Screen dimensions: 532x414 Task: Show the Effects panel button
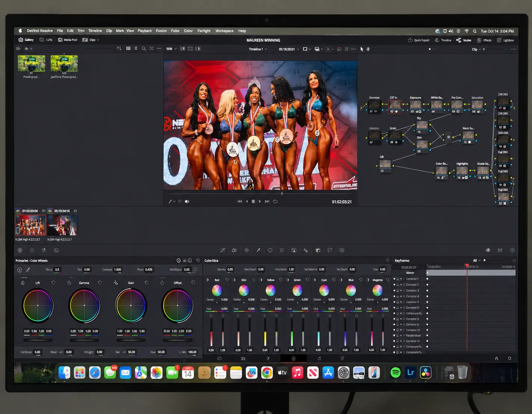tap(484, 40)
